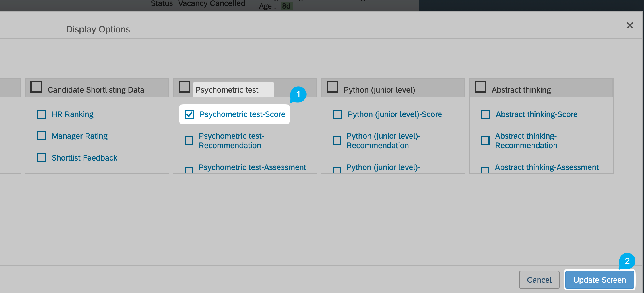Click the Cancel button
The width and height of the screenshot is (644, 293).
(539, 280)
